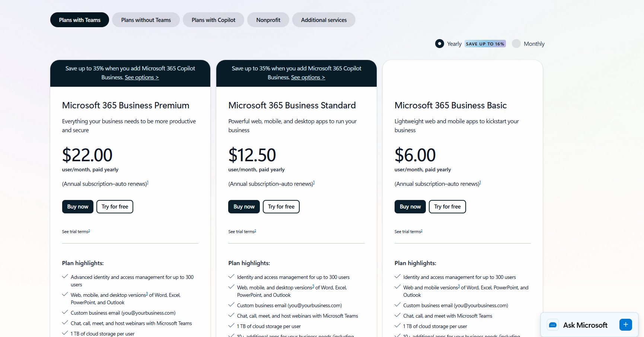Click the chat bubble icon on Ask Microsoft
The width and height of the screenshot is (644, 337).
[553, 325]
